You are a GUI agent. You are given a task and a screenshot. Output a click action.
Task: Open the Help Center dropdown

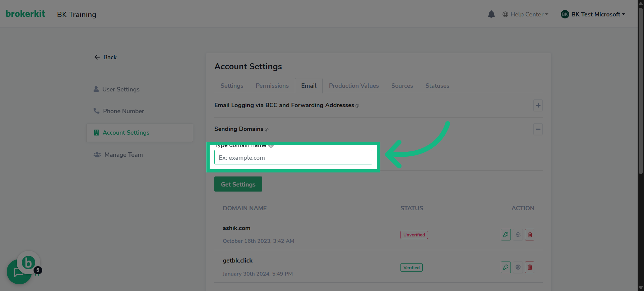point(525,14)
